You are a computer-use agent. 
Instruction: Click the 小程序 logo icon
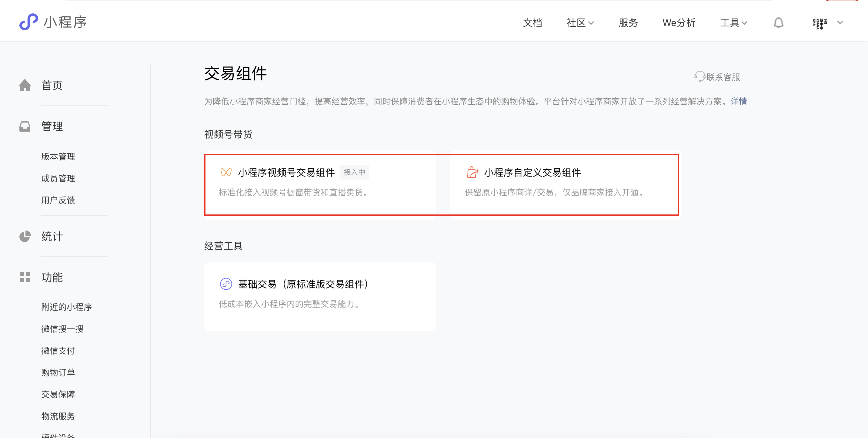(x=28, y=22)
